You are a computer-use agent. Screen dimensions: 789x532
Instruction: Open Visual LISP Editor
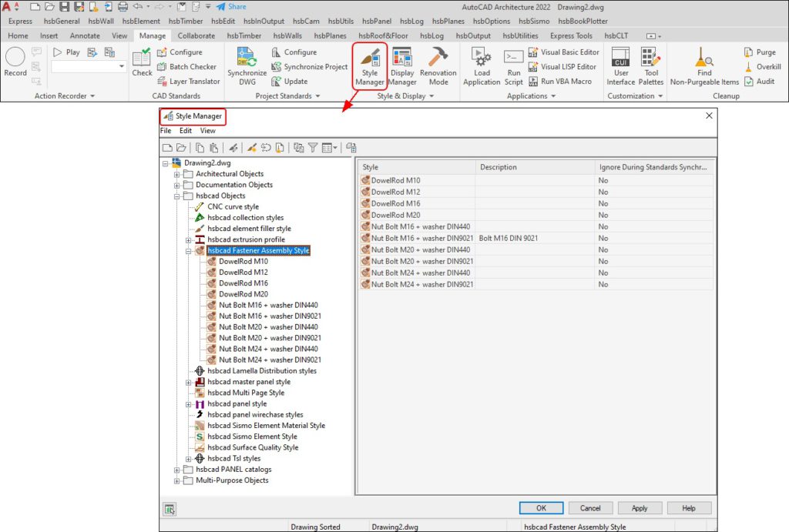tap(562, 66)
